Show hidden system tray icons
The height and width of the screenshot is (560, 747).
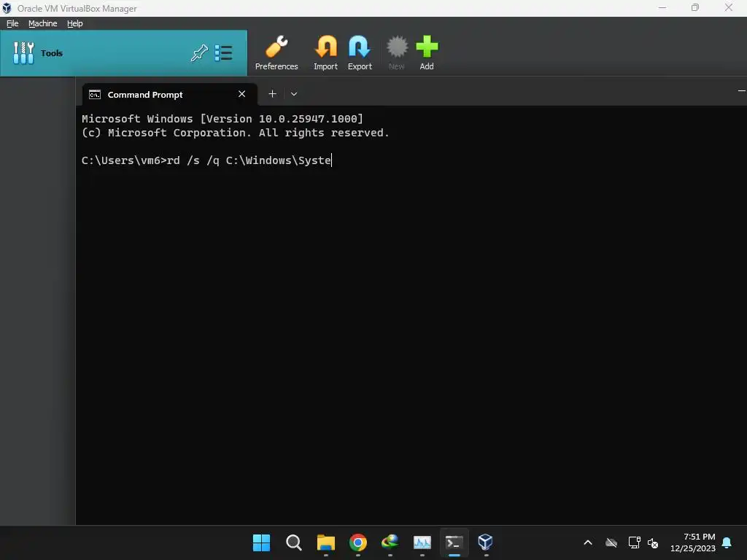pyautogui.click(x=588, y=542)
